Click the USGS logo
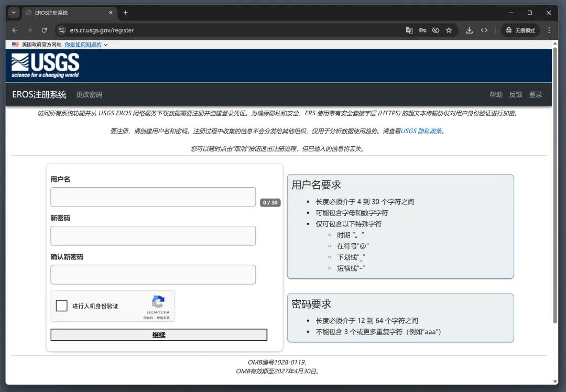This screenshot has height=392, width=566. click(45, 66)
